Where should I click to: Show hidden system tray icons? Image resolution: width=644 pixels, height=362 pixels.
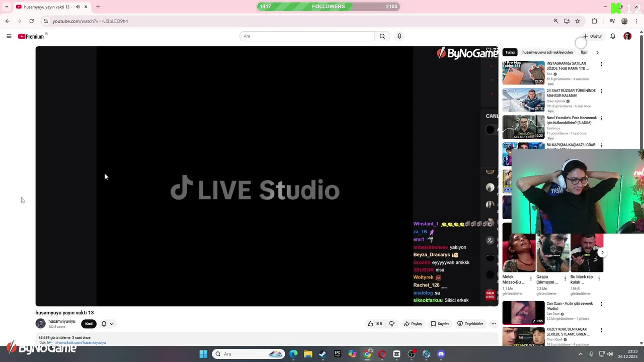click(580, 354)
